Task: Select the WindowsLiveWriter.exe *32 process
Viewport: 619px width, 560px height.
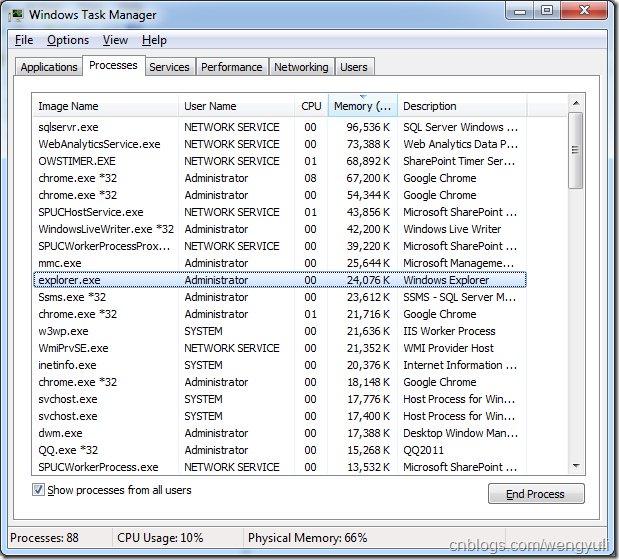Action: [279, 229]
